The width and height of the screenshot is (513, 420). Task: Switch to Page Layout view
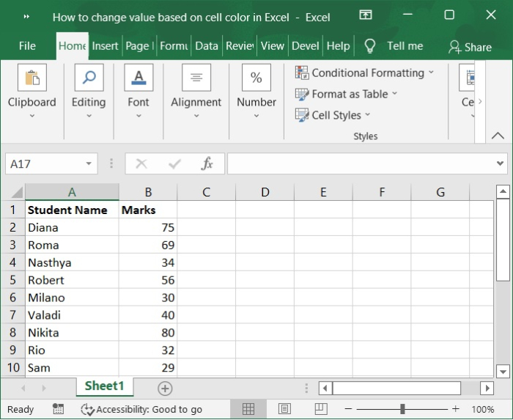pos(284,409)
